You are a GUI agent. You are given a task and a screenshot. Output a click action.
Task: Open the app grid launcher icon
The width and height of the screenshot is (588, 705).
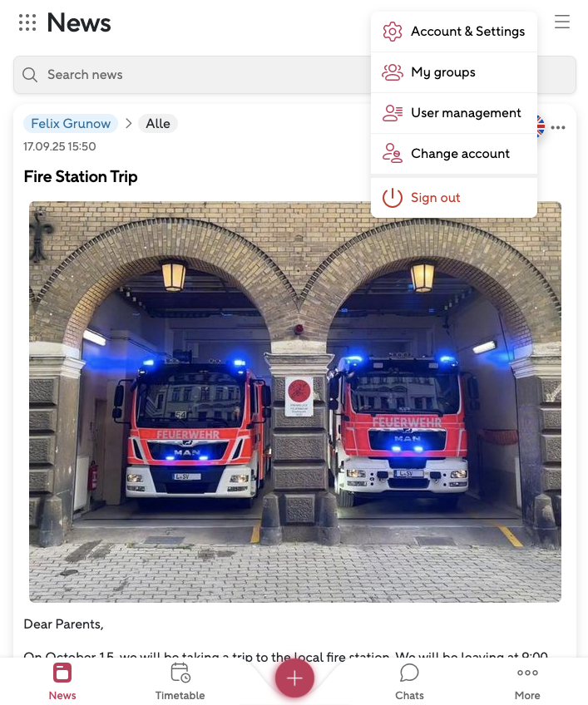[x=27, y=22]
